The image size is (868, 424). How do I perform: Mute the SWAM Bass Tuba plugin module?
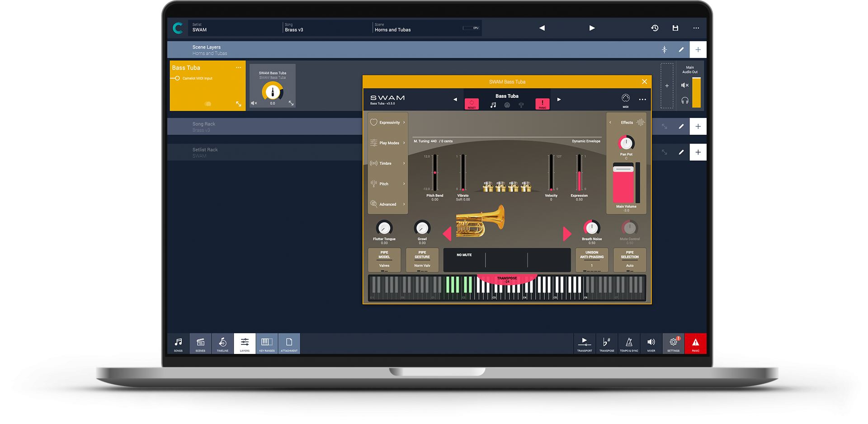pos(254,103)
